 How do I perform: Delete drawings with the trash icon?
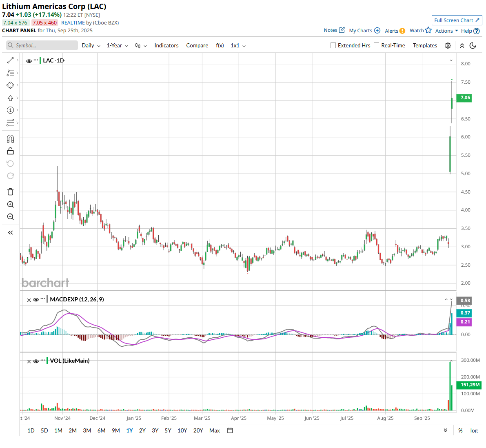pos(10,192)
